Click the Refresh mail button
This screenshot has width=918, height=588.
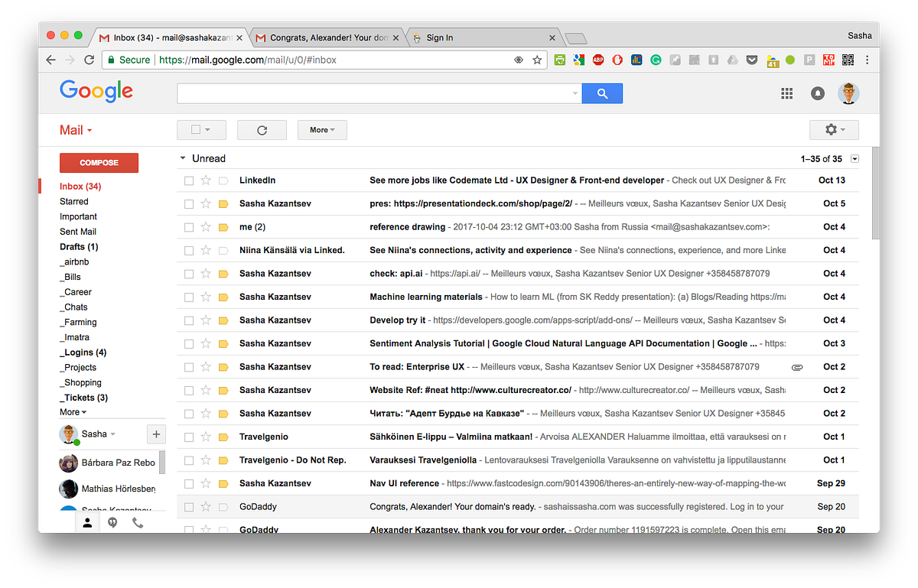tap(262, 130)
